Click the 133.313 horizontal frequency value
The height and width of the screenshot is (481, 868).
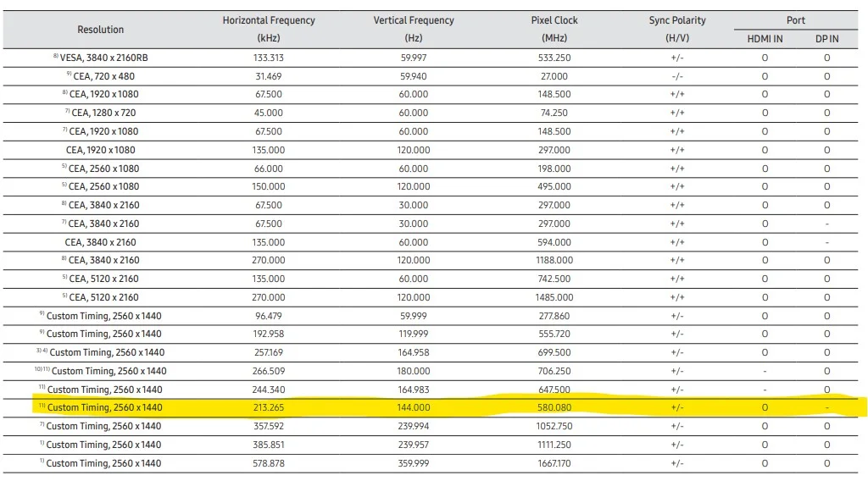(269, 58)
